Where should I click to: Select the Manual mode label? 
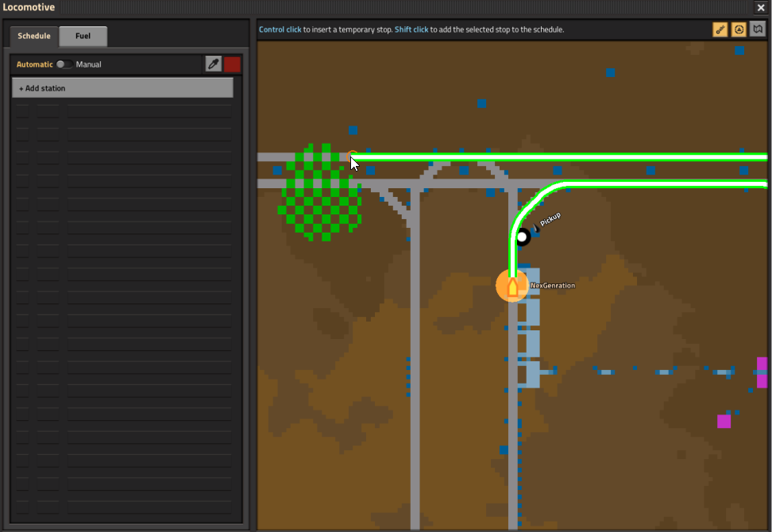tap(88, 64)
